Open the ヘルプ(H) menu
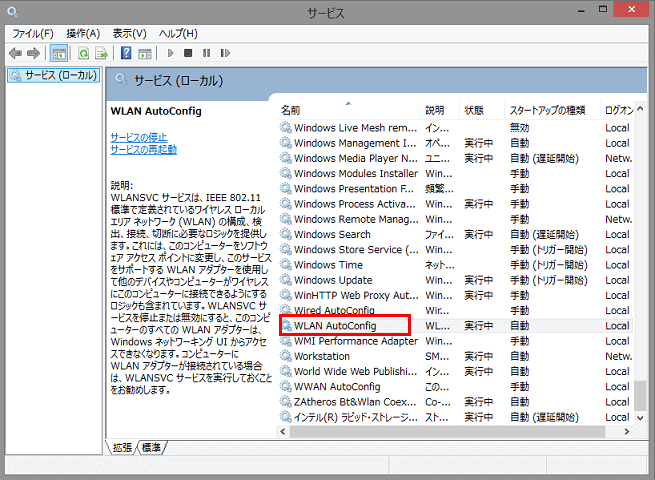This screenshot has width=655, height=480. click(178, 33)
